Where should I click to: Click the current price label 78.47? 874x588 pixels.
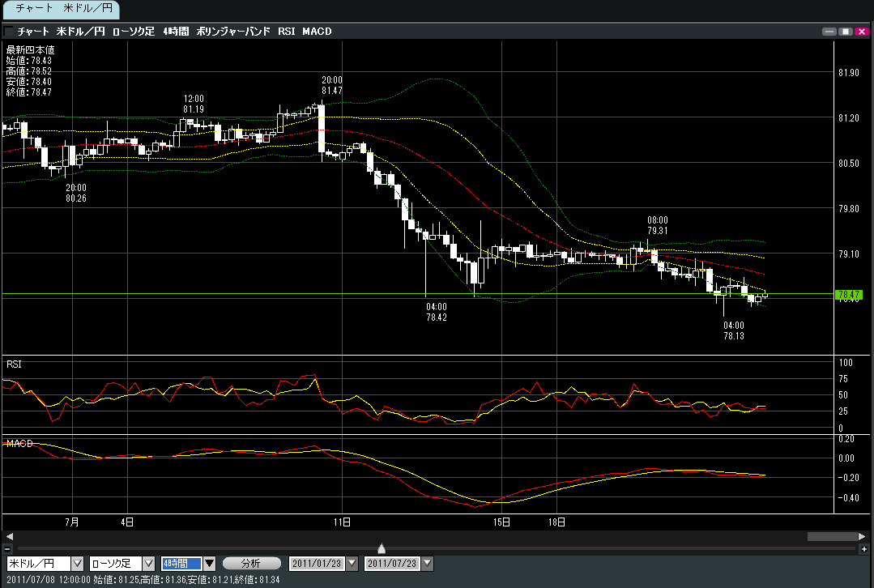tap(847, 295)
